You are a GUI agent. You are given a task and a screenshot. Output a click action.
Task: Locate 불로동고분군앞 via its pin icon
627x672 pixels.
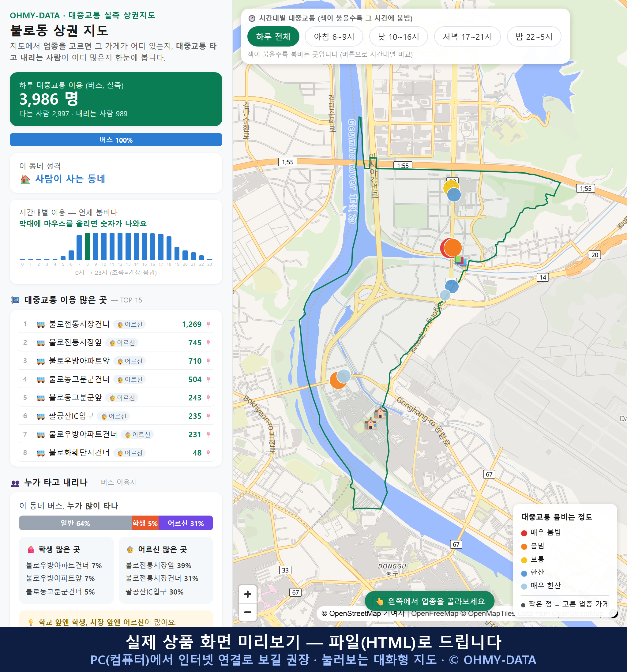[x=208, y=398]
